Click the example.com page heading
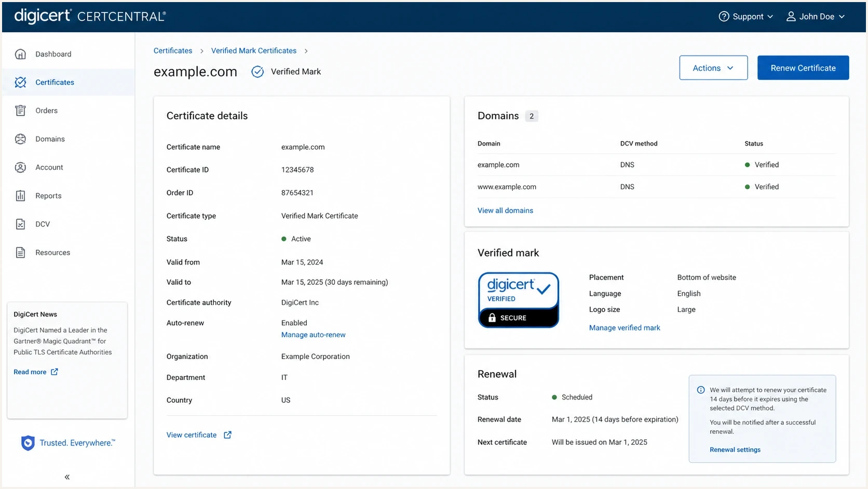This screenshot has height=489, width=868. [195, 72]
